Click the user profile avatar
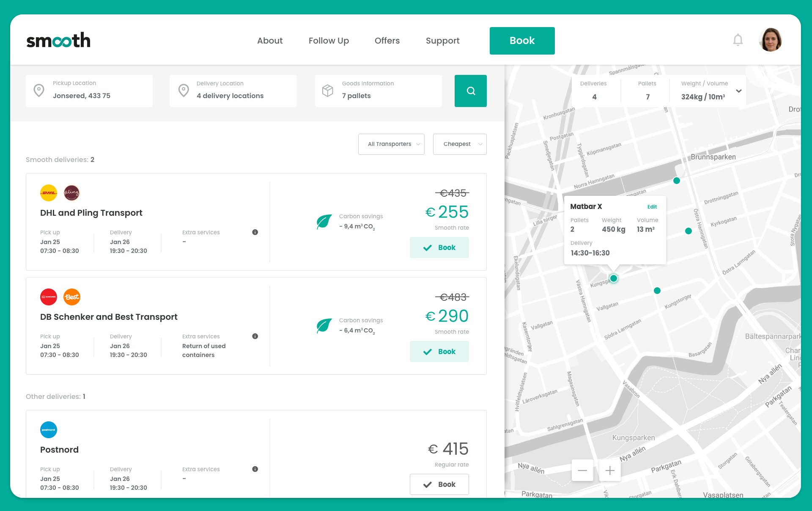The width and height of the screenshot is (812, 511). tap(770, 40)
